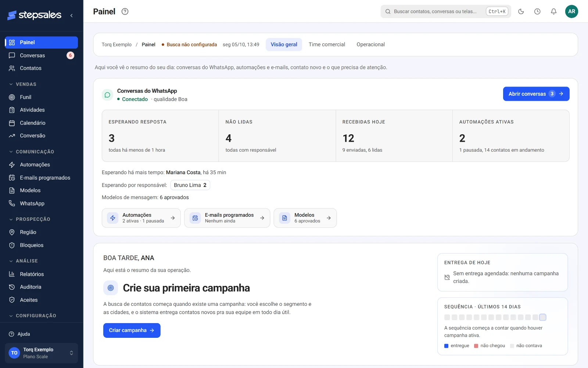Screen dimensions: 588x368
Task: Open Automações in the sidebar
Action: (42, 164)
